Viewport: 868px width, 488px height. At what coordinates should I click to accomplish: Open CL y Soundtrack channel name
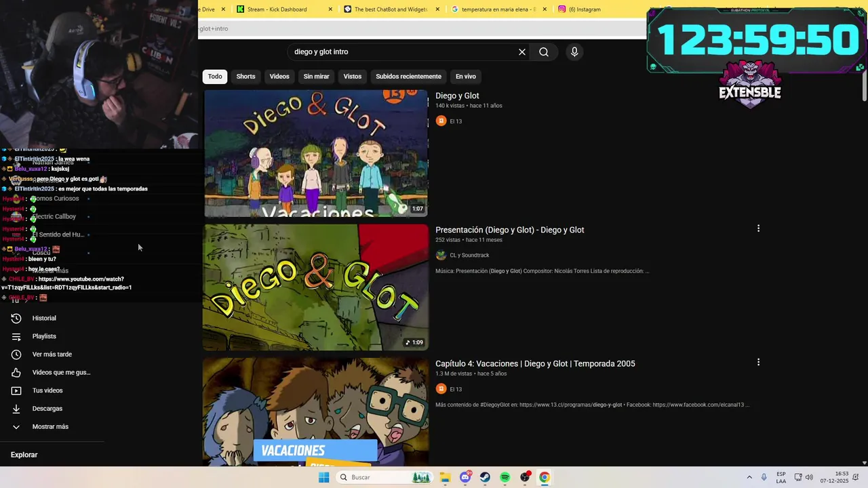click(x=469, y=256)
